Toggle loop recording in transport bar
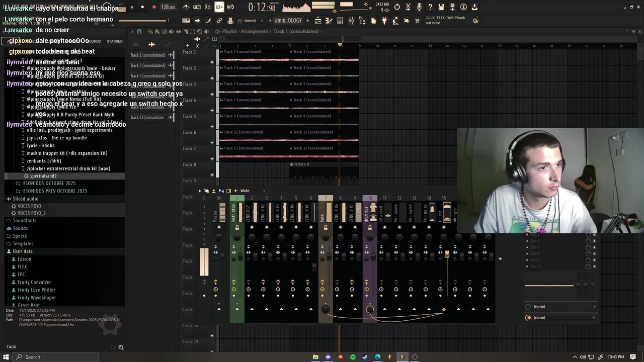644x362 pixels. (230, 7)
